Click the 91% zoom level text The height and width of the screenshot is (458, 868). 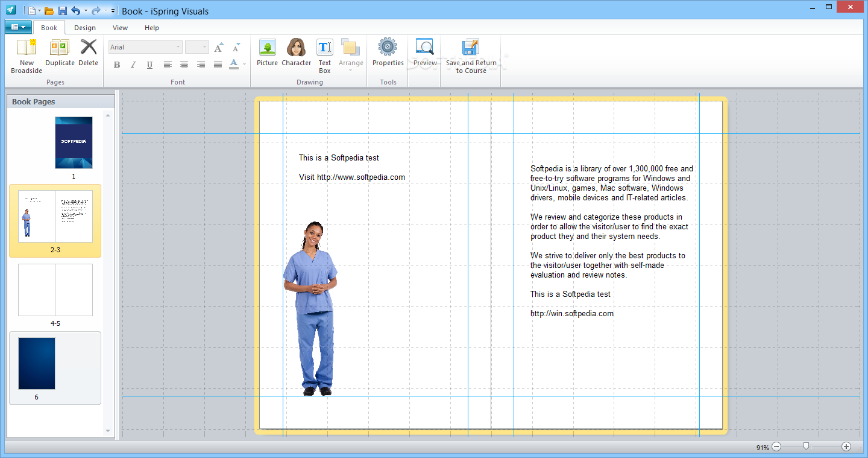point(763,447)
